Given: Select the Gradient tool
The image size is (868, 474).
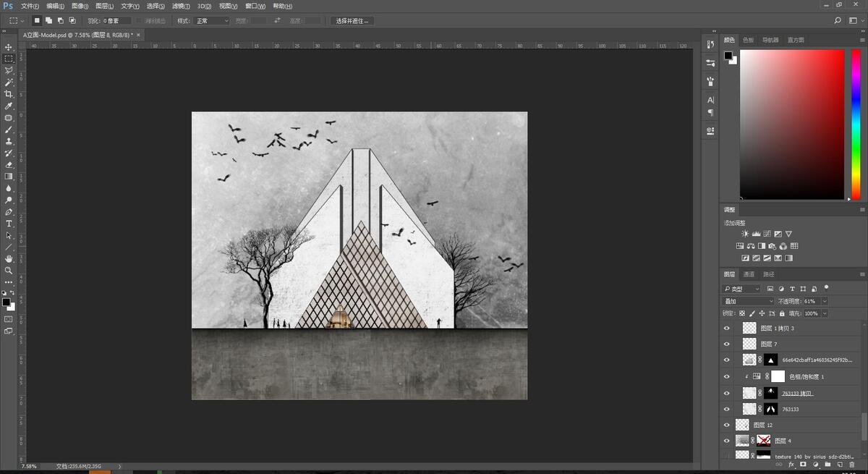Looking at the screenshot, I should [x=9, y=177].
